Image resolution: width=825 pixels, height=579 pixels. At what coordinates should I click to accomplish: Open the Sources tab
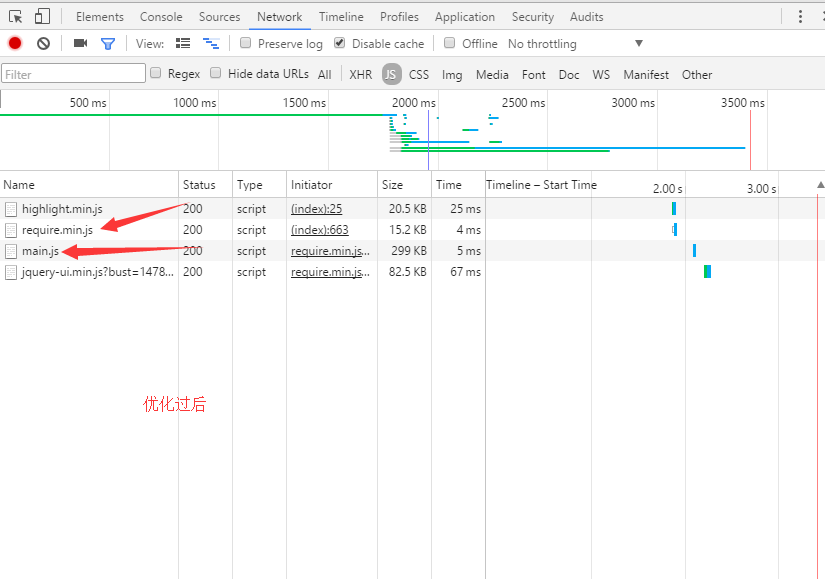coord(219,17)
